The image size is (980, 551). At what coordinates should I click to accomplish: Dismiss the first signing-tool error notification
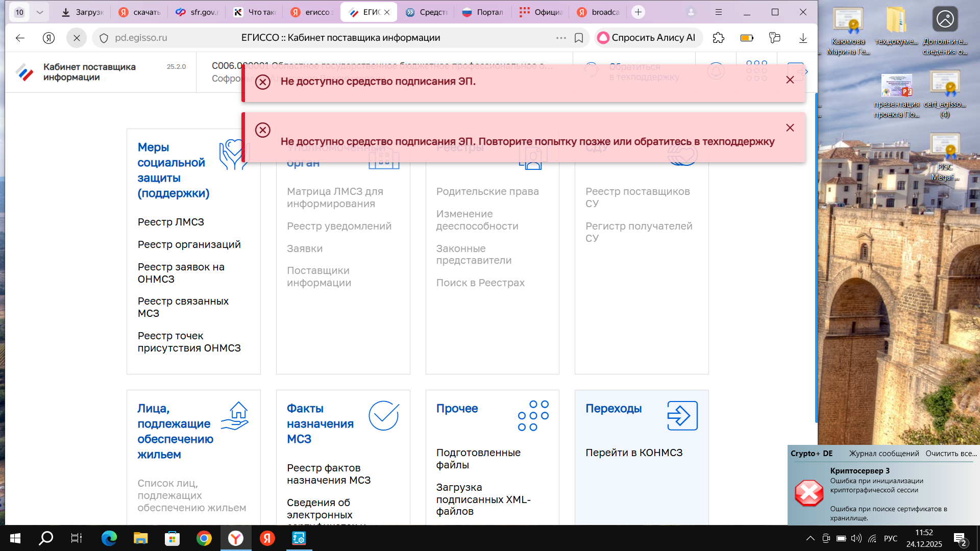[x=790, y=80]
